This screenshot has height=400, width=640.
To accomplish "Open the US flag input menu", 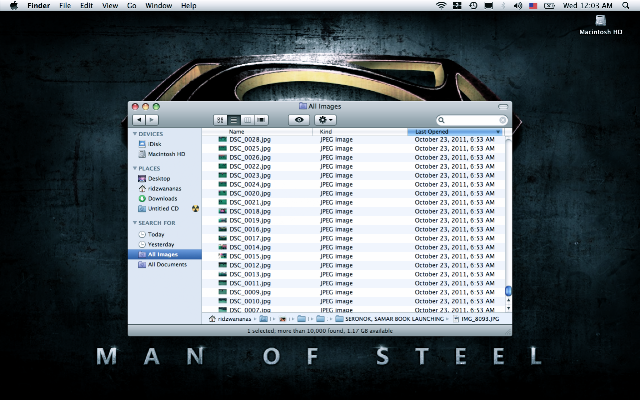I will pos(533,6).
